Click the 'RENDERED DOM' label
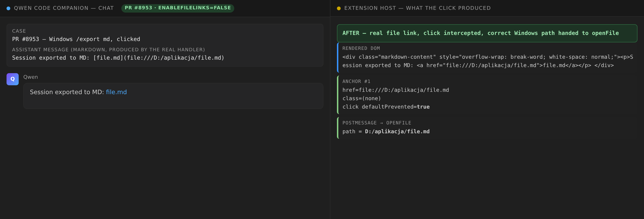 361,48
